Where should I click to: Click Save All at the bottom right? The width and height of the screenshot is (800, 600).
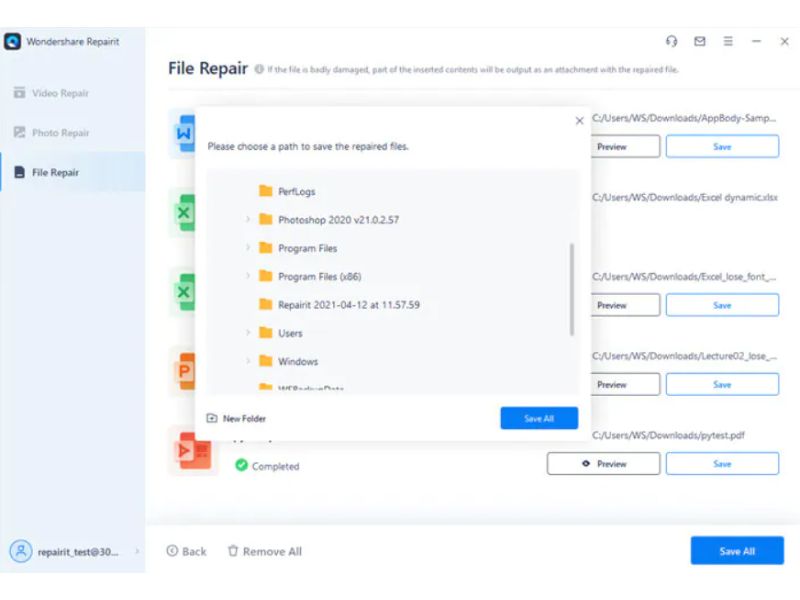tap(737, 551)
